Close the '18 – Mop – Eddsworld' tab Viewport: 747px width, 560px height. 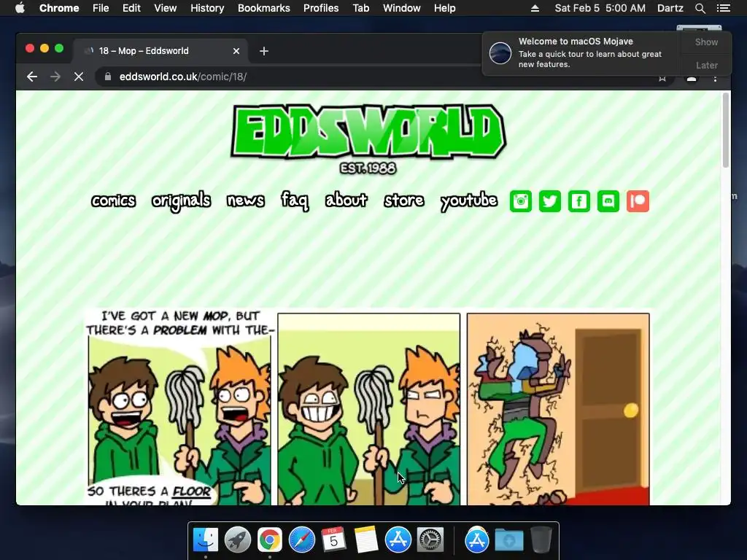[x=236, y=51]
